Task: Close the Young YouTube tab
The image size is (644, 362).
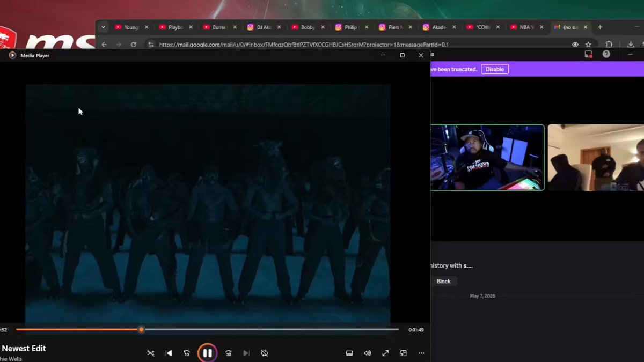Action: coord(147,27)
